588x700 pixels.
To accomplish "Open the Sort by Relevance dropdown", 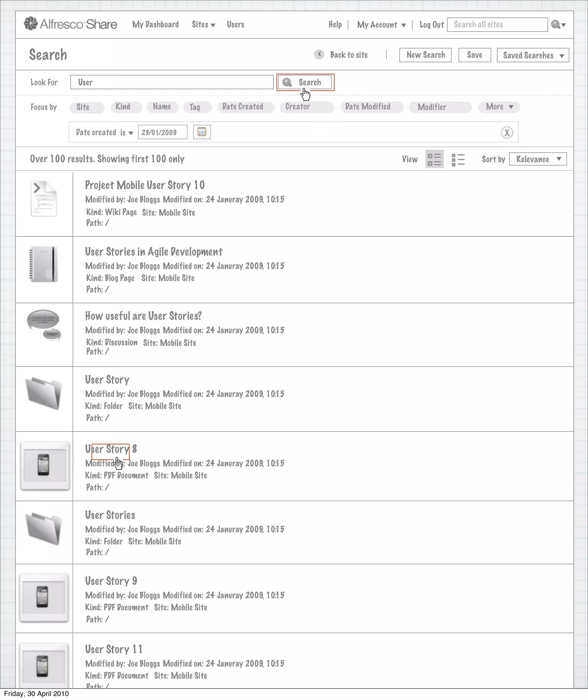I will [x=538, y=159].
